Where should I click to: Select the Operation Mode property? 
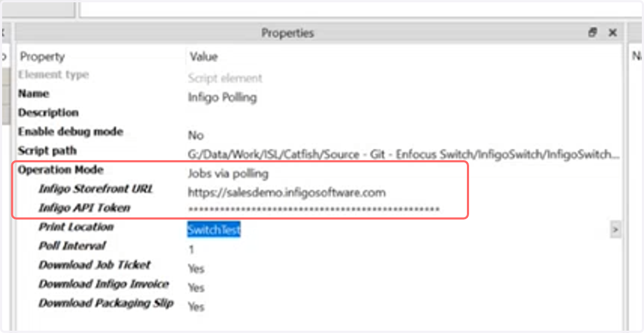[x=61, y=170]
